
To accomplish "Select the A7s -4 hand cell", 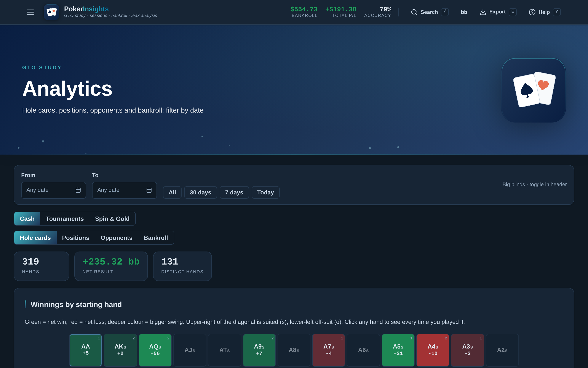I will pos(329,350).
